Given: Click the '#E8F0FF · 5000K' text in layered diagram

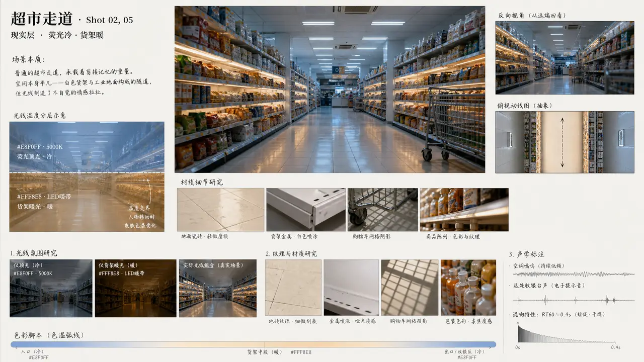Looking at the screenshot, I should 40,147.
